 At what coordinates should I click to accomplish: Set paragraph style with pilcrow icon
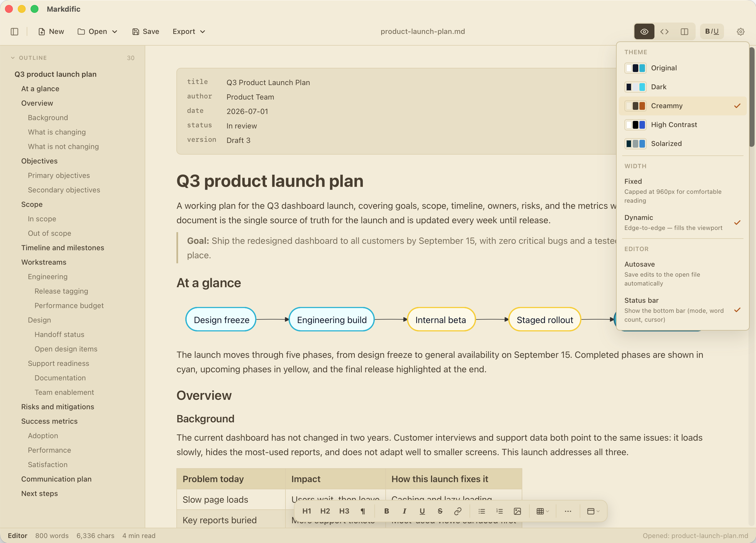pyautogui.click(x=363, y=511)
